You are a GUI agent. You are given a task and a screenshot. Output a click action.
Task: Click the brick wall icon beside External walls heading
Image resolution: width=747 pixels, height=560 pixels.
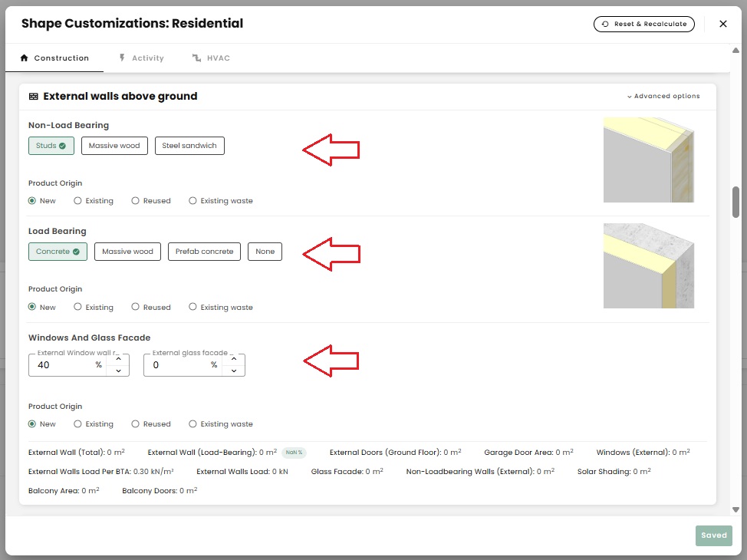coord(34,97)
